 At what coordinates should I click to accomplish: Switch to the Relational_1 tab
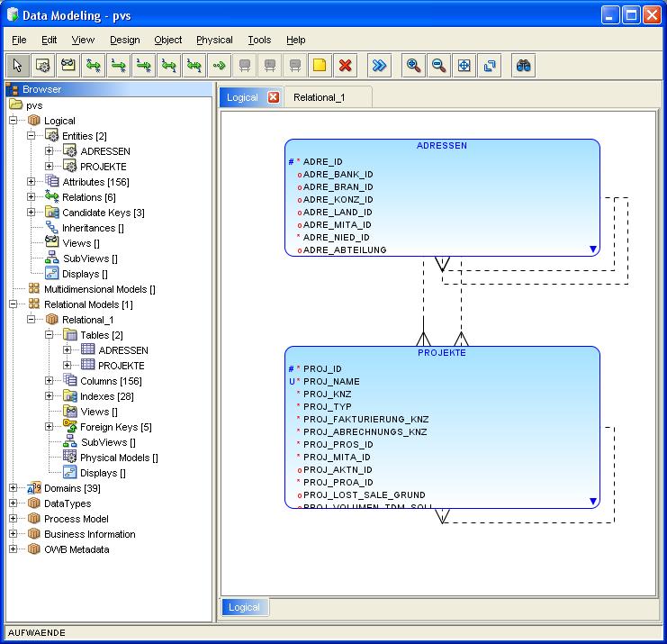click(328, 97)
